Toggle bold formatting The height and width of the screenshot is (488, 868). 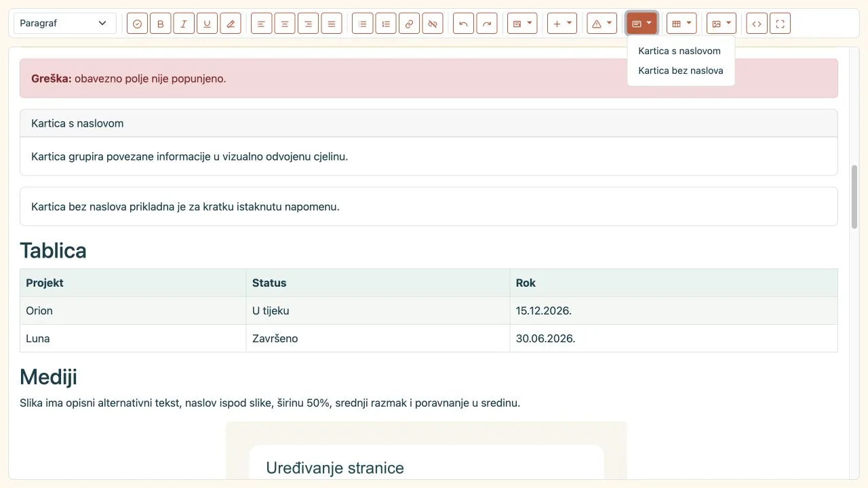[161, 24]
